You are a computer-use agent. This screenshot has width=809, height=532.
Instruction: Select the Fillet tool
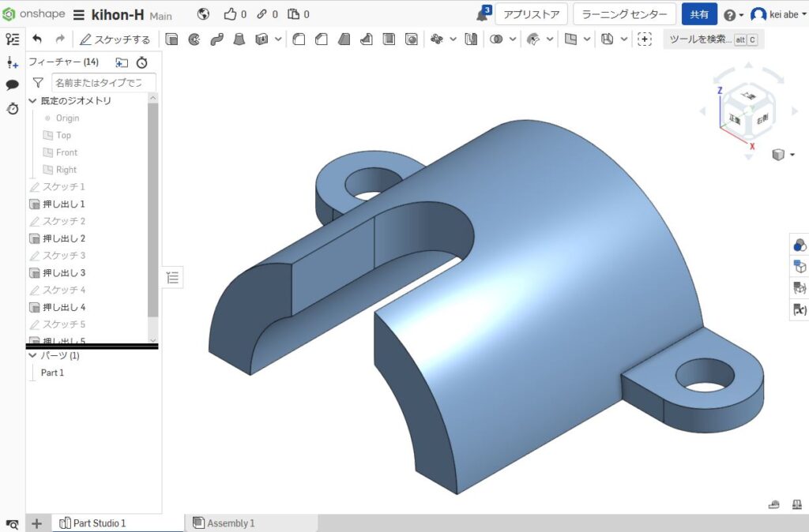[299, 39]
